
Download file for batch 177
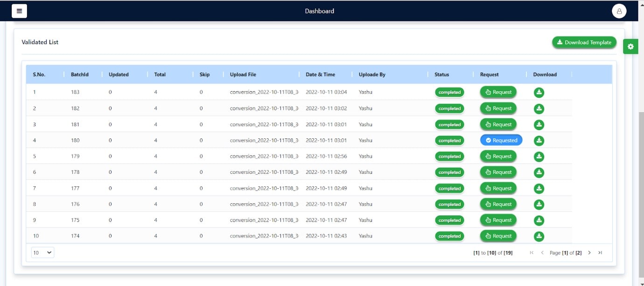coord(539,188)
